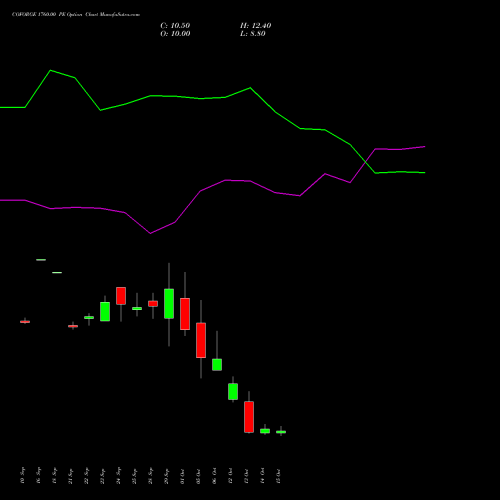
Task: Click the 01 Oct date label
Action: (x=183, y=476)
